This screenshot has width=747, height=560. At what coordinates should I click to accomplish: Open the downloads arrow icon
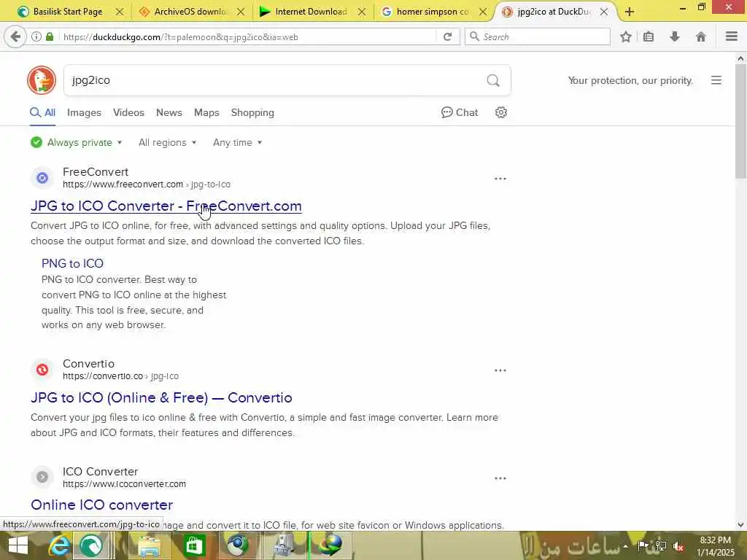pyautogui.click(x=675, y=36)
